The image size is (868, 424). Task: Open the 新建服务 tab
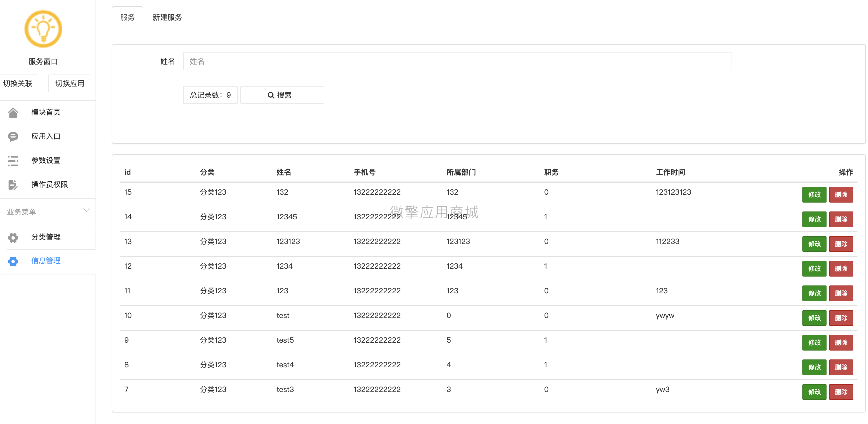coord(167,18)
